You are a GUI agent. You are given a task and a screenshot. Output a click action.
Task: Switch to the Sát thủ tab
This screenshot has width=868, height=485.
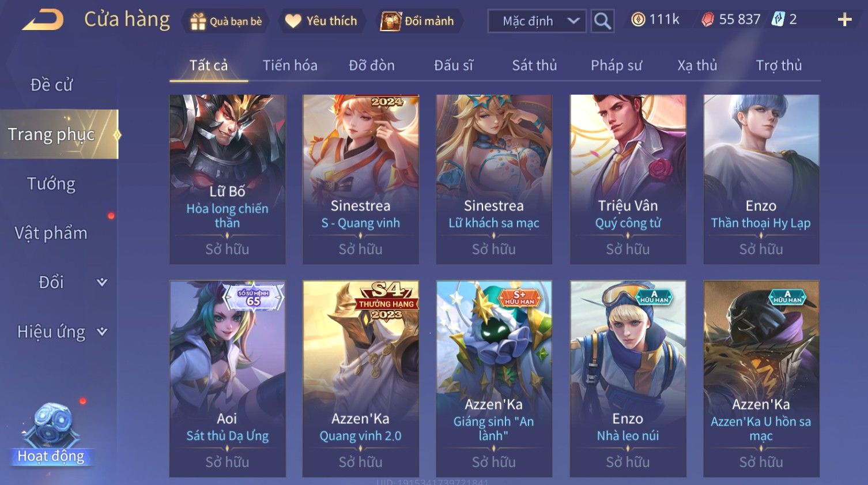click(534, 65)
